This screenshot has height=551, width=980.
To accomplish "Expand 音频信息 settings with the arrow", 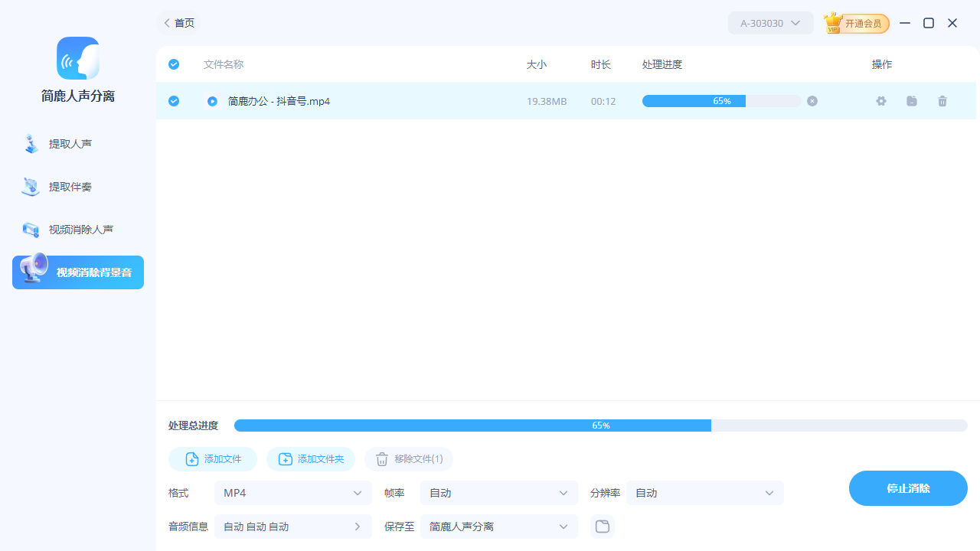I will pos(357,527).
